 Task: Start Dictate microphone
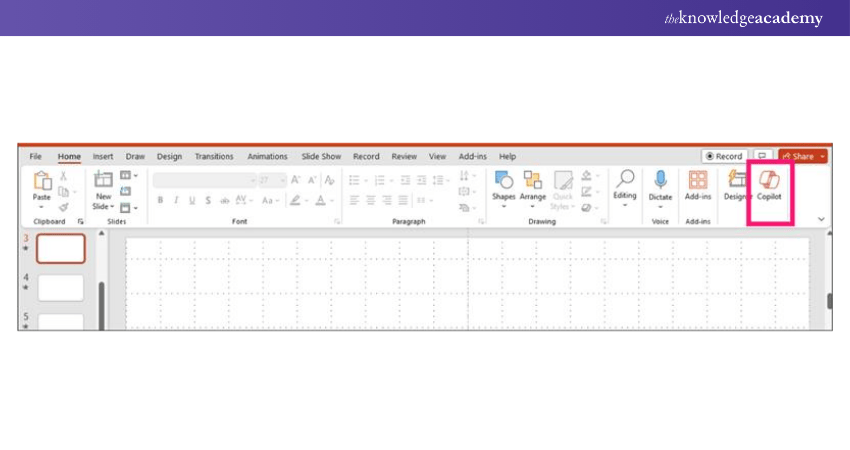tap(660, 184)
